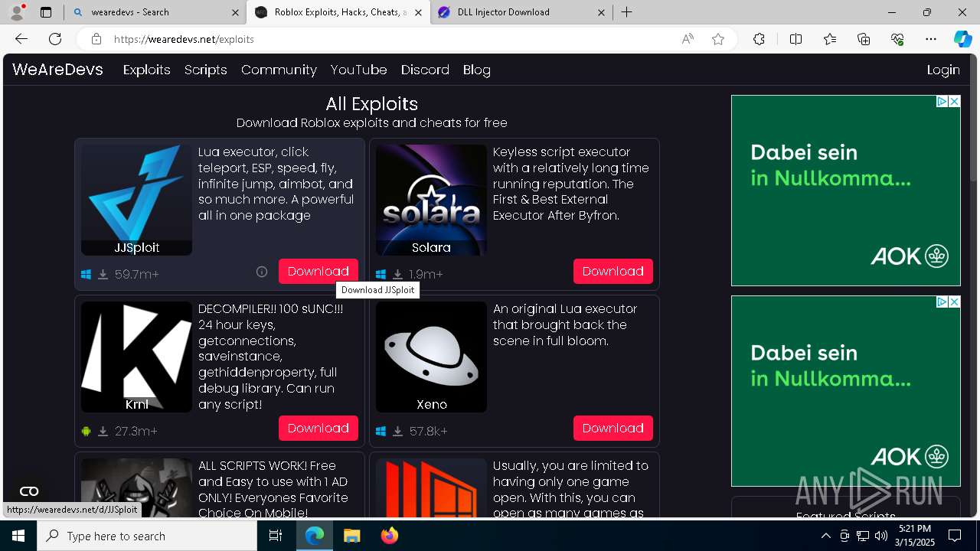Open Task View in taskbar

(276, 536)
